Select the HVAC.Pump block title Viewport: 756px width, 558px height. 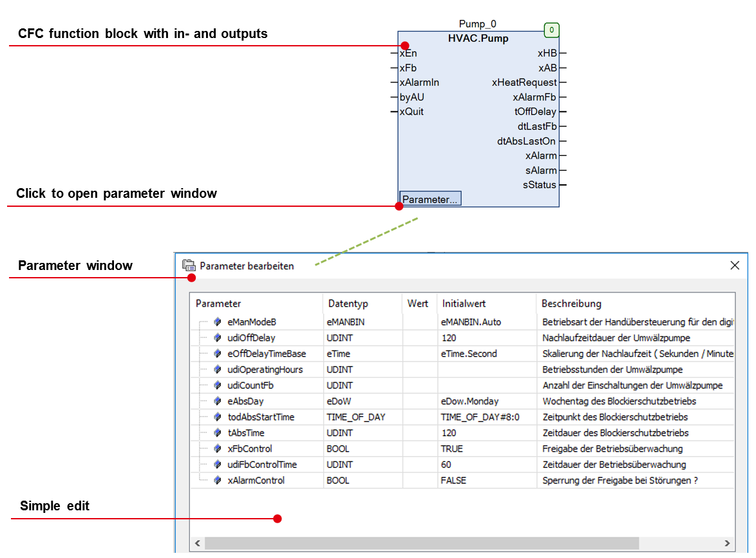[x=478, y=39]
